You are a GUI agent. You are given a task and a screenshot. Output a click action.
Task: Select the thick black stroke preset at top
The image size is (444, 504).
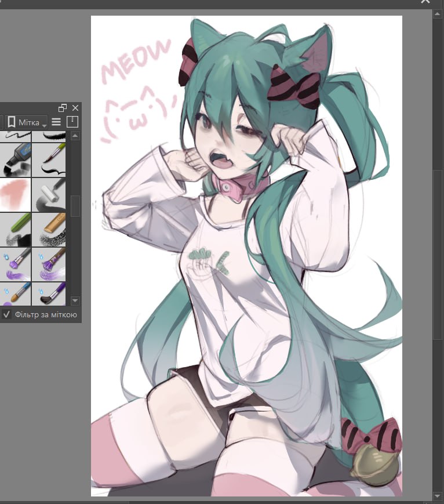click(49, 136)
